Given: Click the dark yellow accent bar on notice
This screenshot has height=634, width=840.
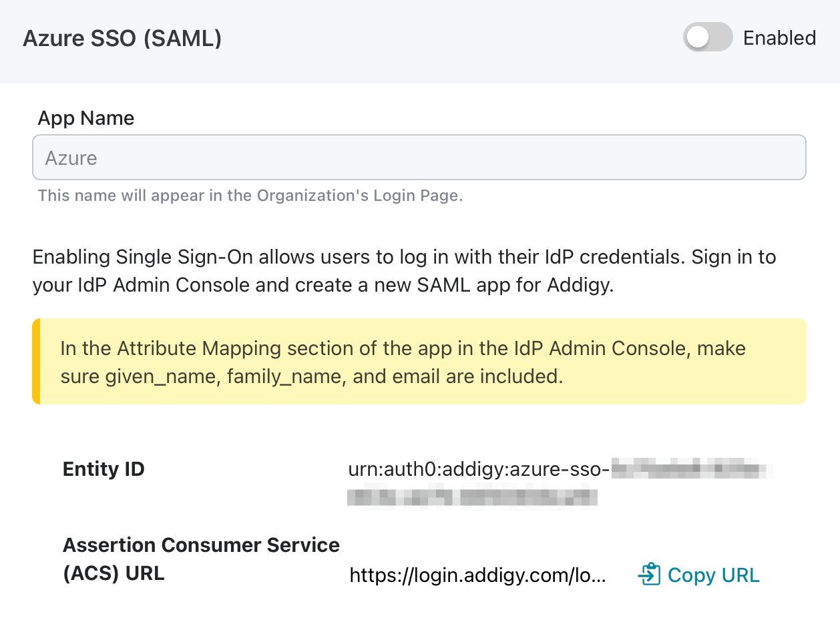Looking at the screenshot, I should pyautogui.click(x=36, y=362).
